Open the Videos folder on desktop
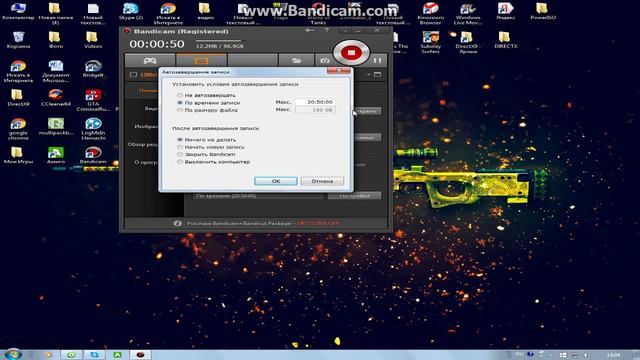640x360 pixels. click(x=93, y=40)
